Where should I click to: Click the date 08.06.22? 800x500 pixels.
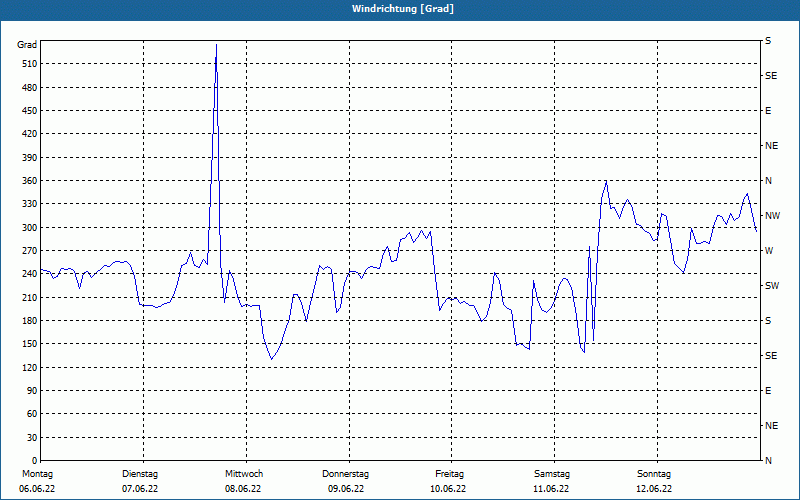pyautogui.click(x=243, y=489)
